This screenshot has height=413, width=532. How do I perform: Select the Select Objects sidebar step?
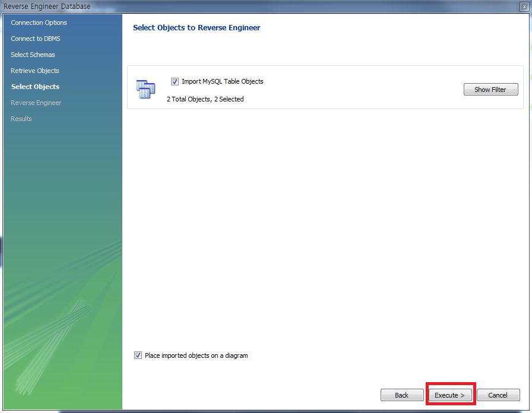35,87
